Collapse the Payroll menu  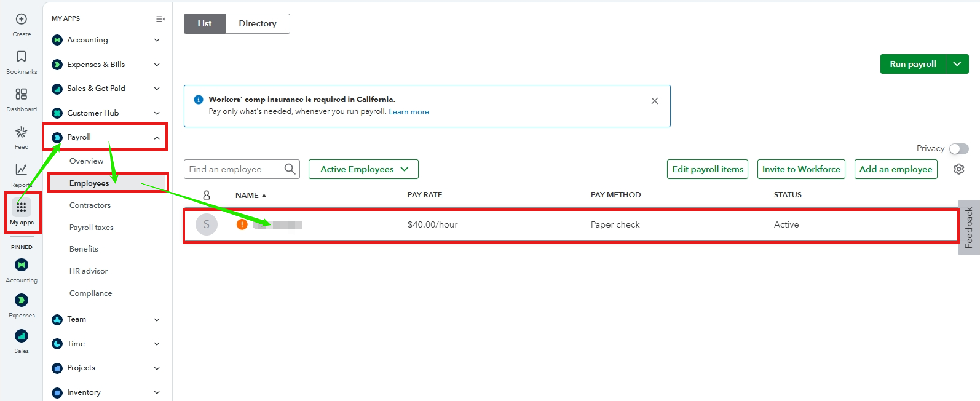click(x=157, y=138)
